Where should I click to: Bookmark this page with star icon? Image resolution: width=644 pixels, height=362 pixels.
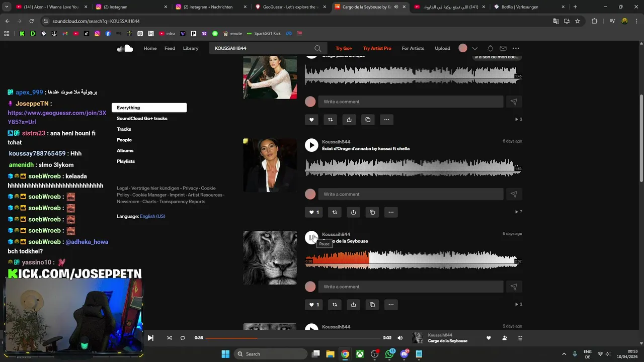[578, 21]
